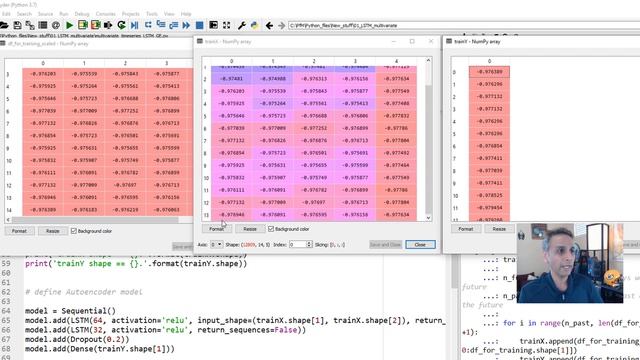Open file using the folder toolbar icon
The height and width of the screenshot is (360, 640).
(x=4, y=25)
